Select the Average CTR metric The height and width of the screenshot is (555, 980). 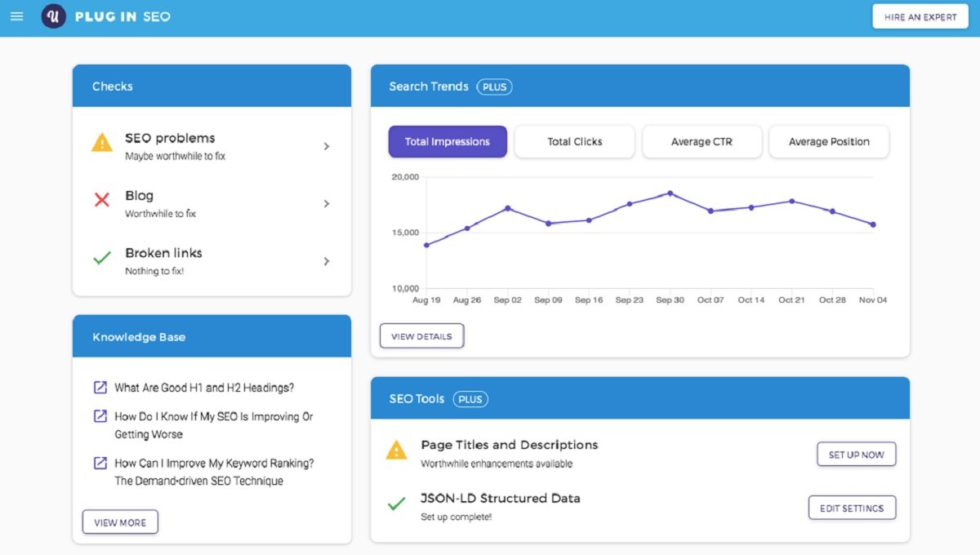click(x=702, y=141)
